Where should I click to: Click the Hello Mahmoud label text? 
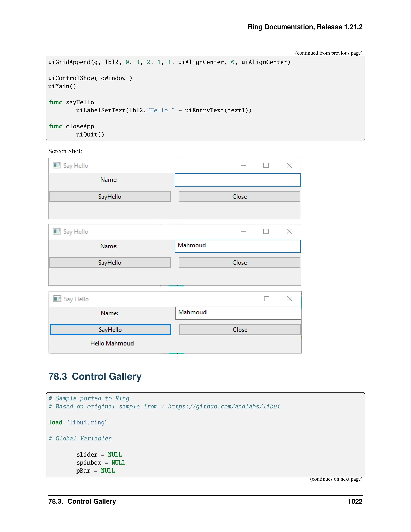(112, 343)
